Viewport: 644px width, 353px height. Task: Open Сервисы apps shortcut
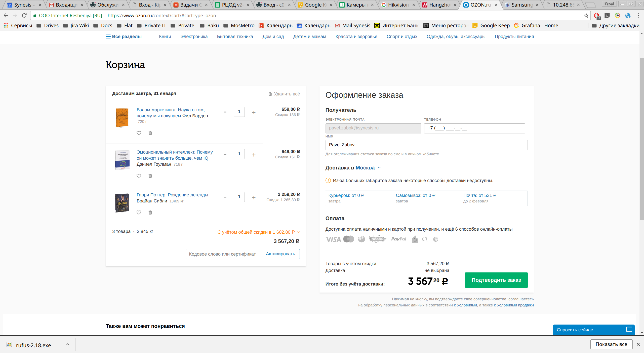click(18, 26)
